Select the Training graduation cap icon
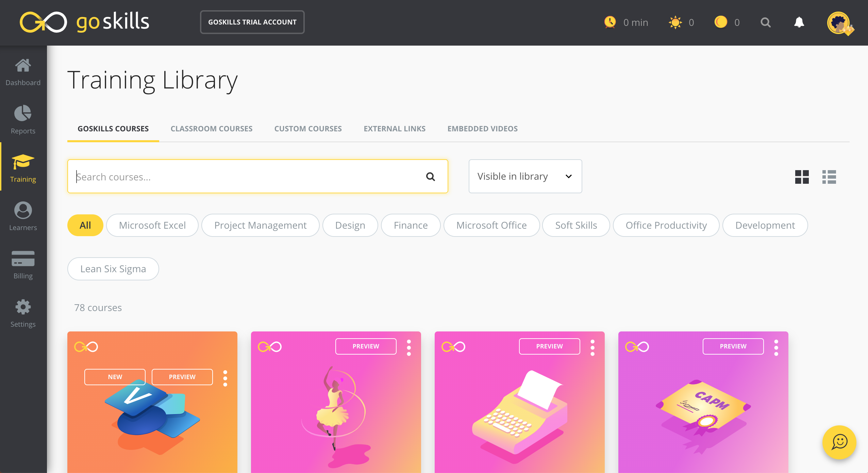The image size is (868, 473). (23, 162)
